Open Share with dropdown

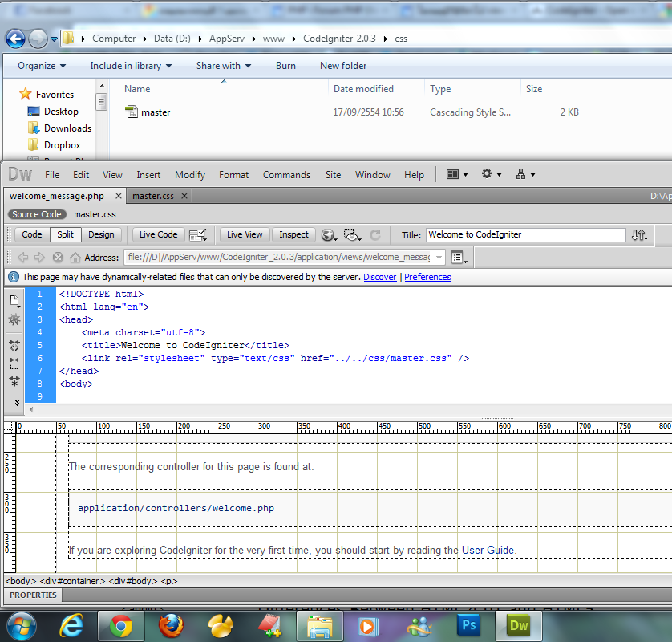point(223,66)
